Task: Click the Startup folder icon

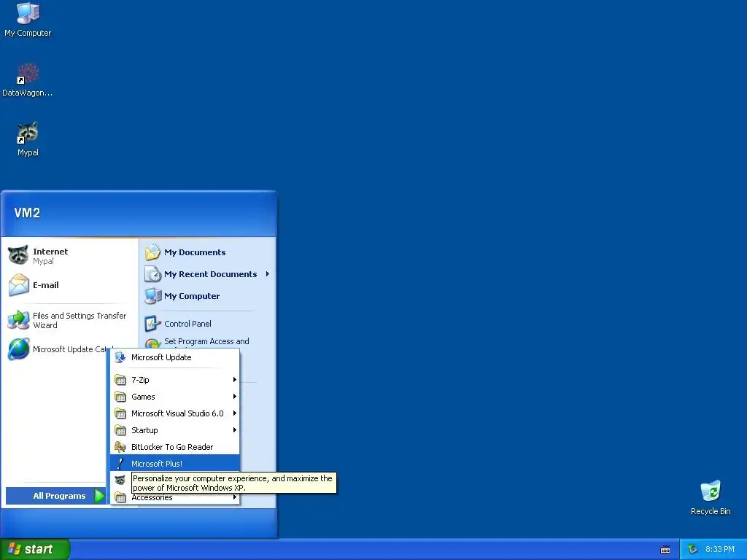Action: (x=120, y=430)
